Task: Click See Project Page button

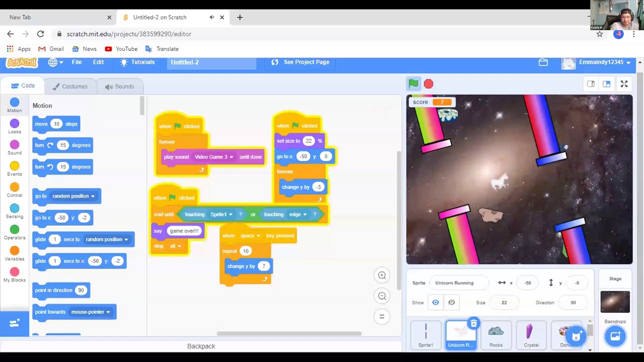Action: point(300,62)
